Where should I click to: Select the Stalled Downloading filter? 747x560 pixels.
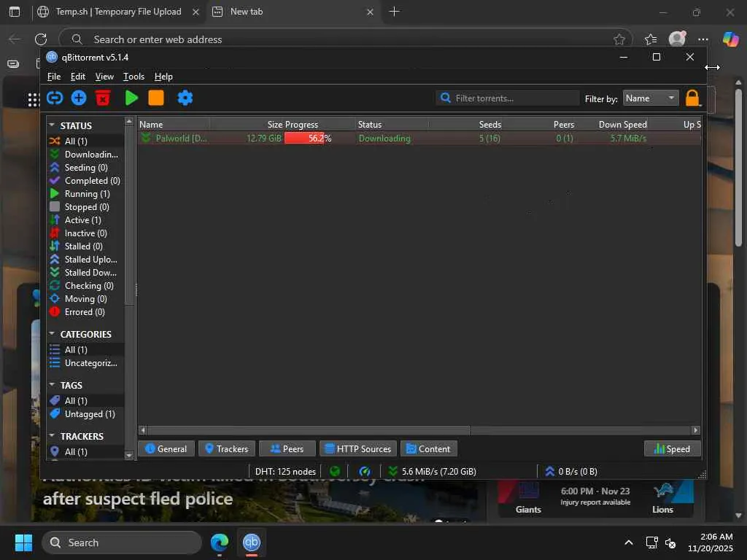tap(85, 273)
